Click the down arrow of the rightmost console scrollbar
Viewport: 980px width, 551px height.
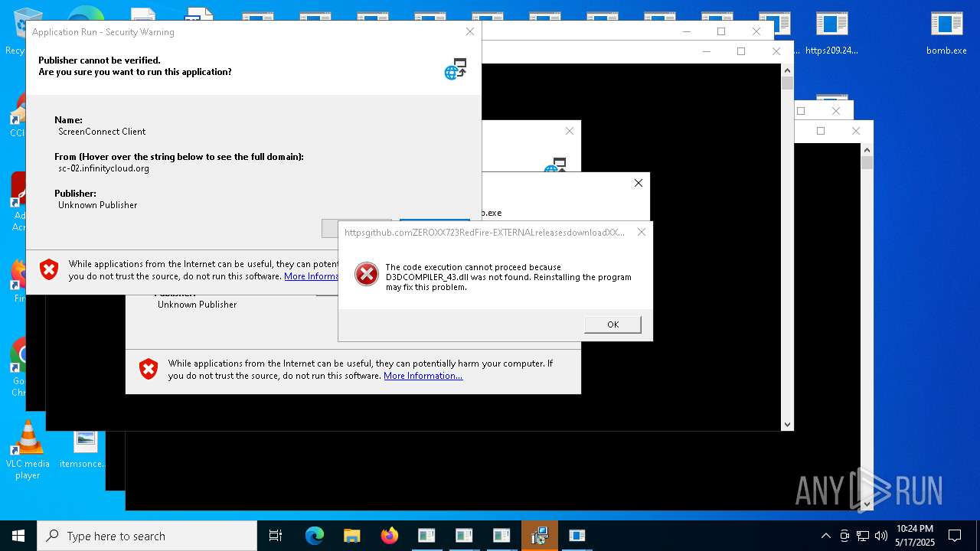867,504
